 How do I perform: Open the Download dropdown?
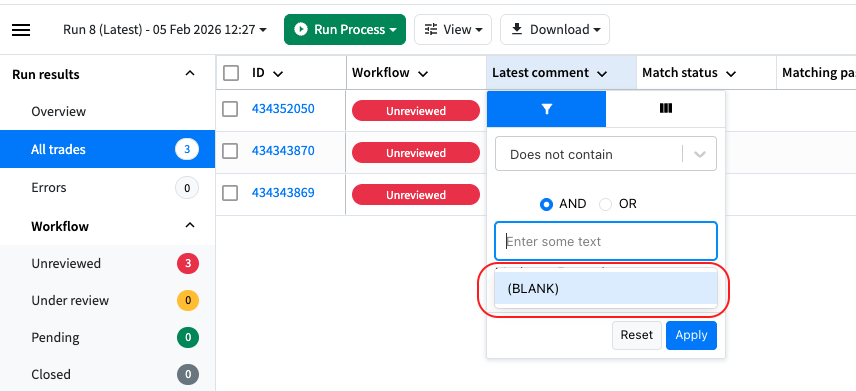(x=555, y=29)
